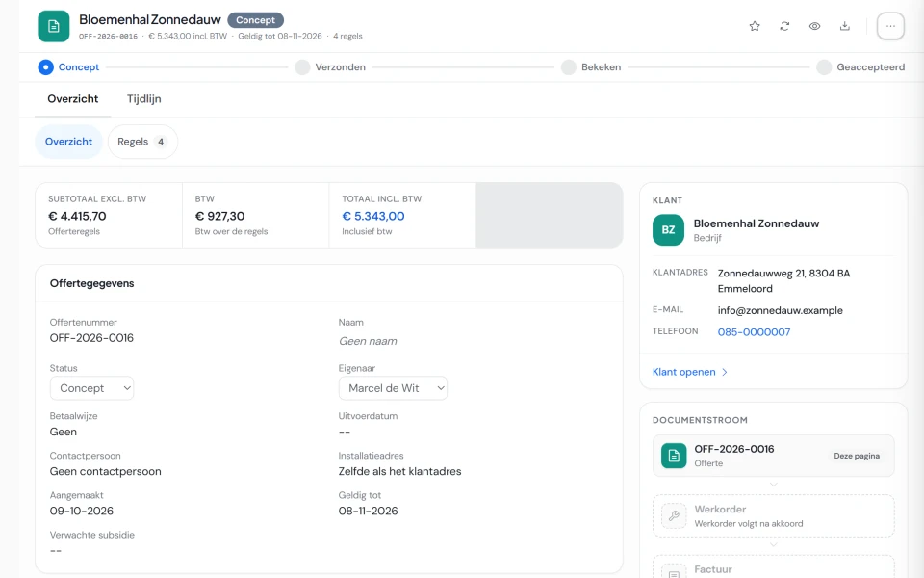Click the BZ customer avatar
Image resolution: width=924 pixels, height=578 pixels.
[668, 229]
